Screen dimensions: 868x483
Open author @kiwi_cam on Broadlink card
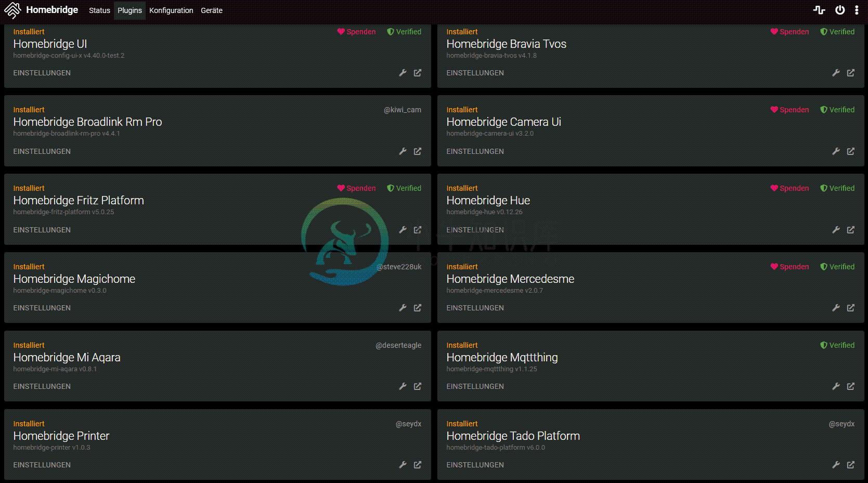403,110
